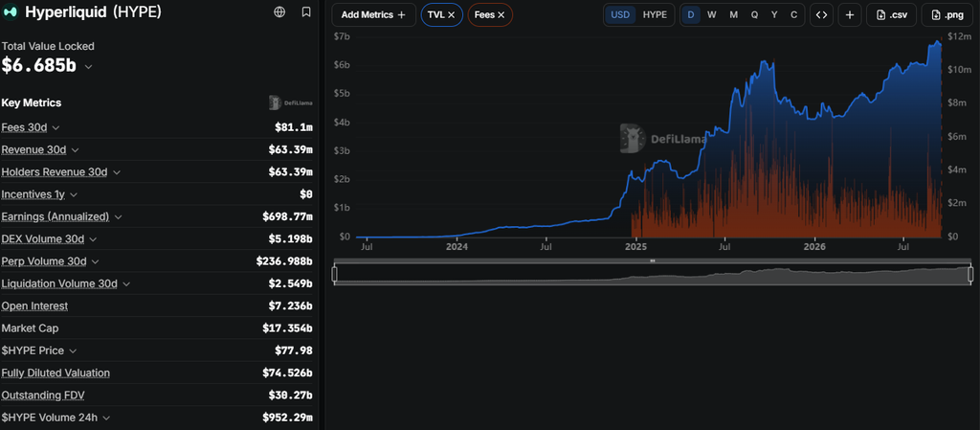The width and height of the screenshot is (980, 430).
Task: Select cumulative C interval tab
Action: (x=793, y=15)
